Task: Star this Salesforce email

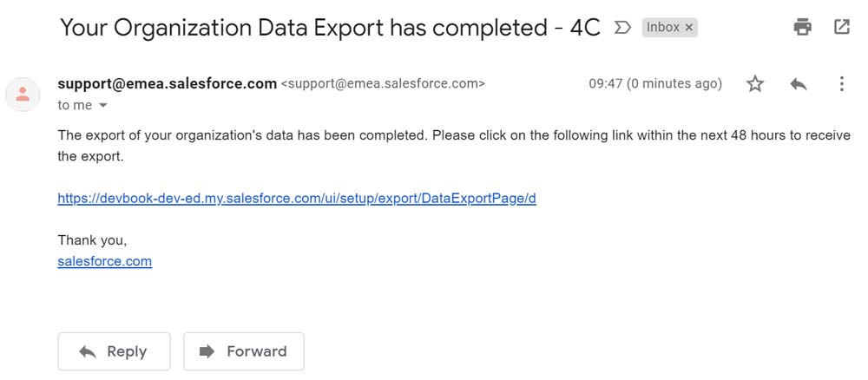Action: tap(755, 84)
